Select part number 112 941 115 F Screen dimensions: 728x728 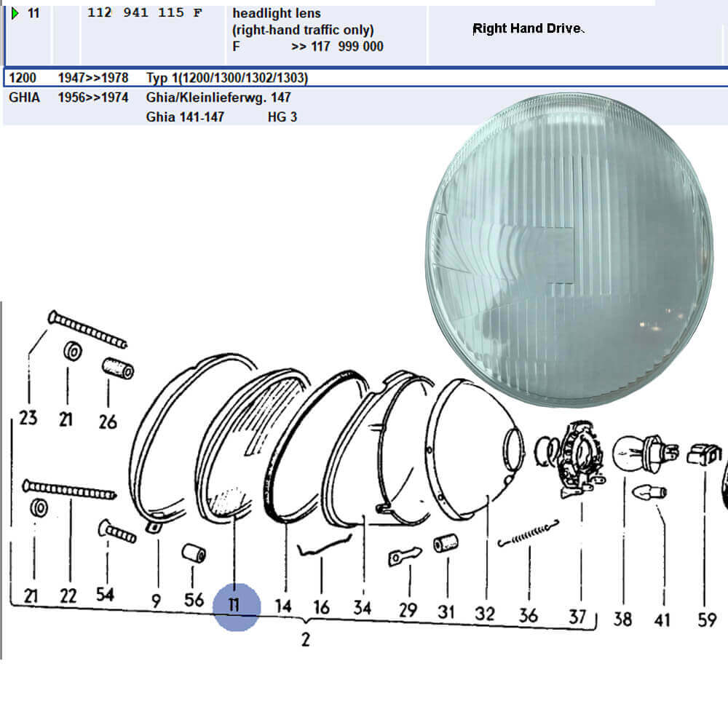tap(144, 13)
